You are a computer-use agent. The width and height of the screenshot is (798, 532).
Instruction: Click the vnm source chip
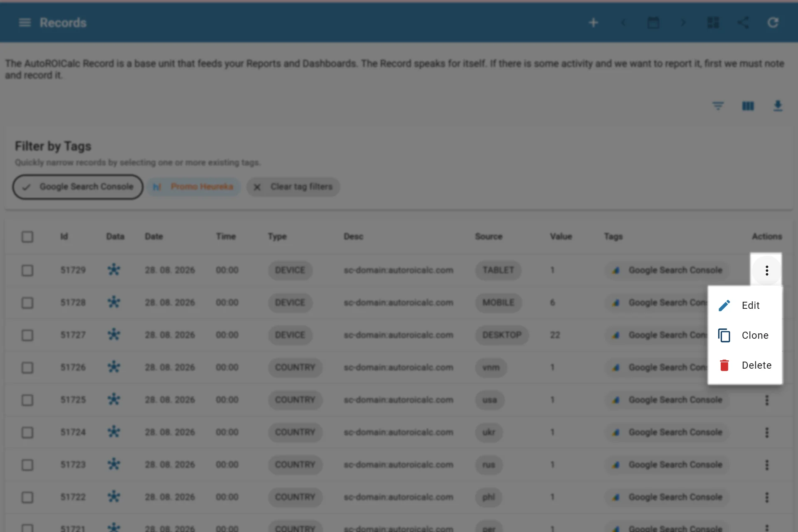(491, 367)
